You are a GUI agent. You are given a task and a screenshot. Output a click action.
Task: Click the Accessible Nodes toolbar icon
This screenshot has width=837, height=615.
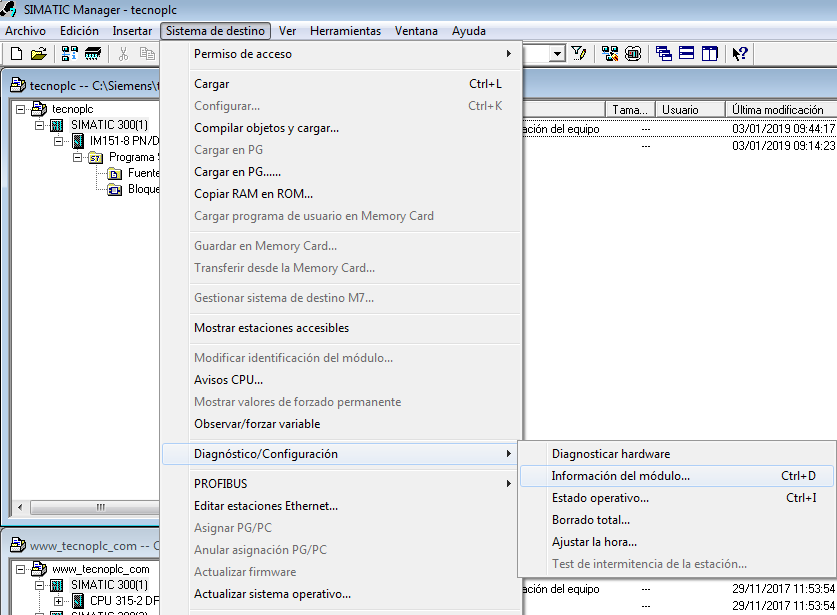(x=69, y=53)
